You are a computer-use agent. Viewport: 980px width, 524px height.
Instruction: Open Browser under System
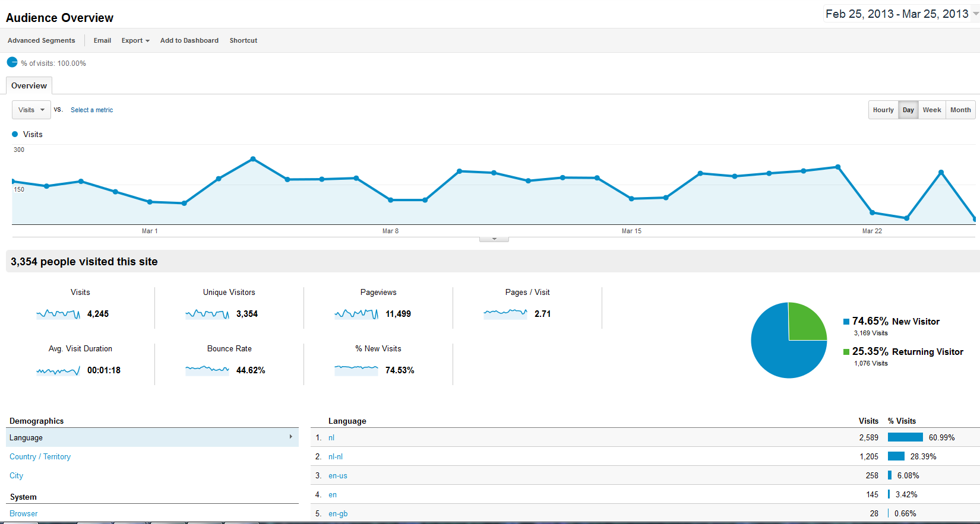point(23,513)
